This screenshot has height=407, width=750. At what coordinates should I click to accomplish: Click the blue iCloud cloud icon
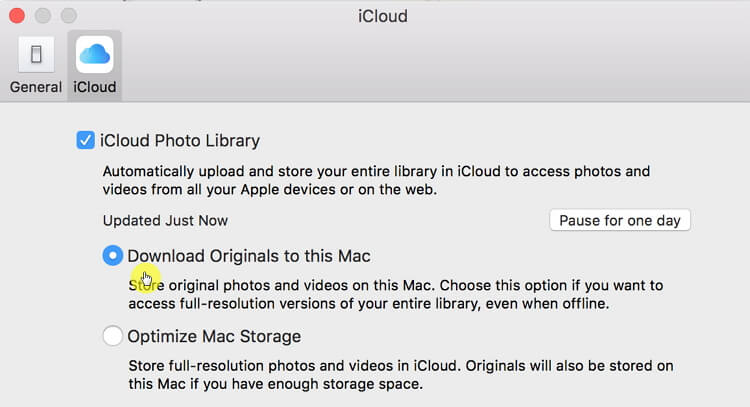tap(94, 55)
